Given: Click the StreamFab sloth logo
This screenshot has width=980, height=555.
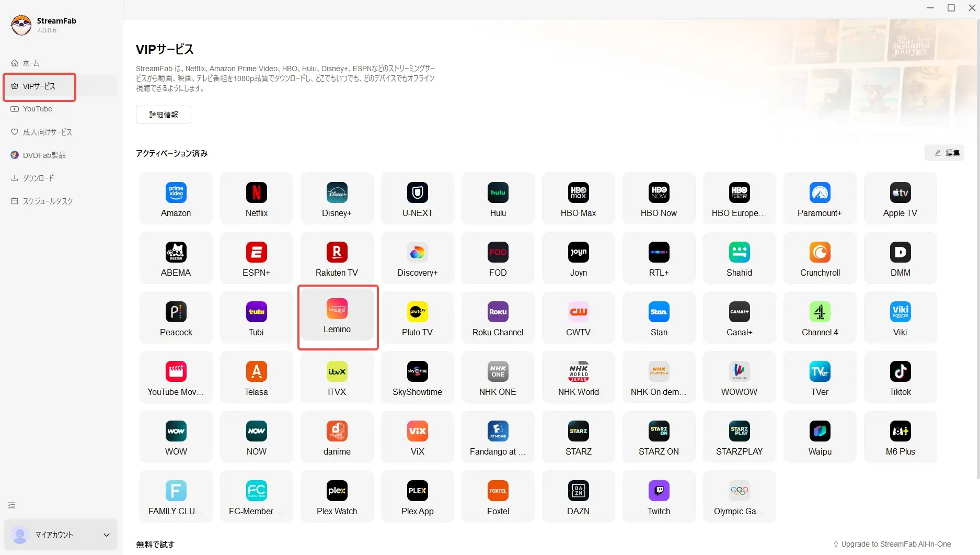Looking at the screenshot, I should [x=21, y=25].
